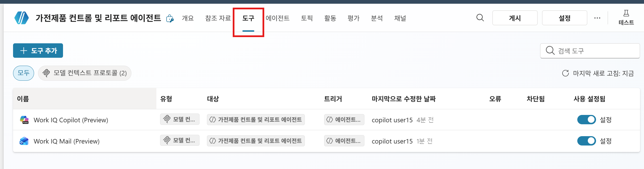The height and width of the screenshot is (169, 644).
Task: Click the 도구 추가 button
Action: tap(38, 51)
